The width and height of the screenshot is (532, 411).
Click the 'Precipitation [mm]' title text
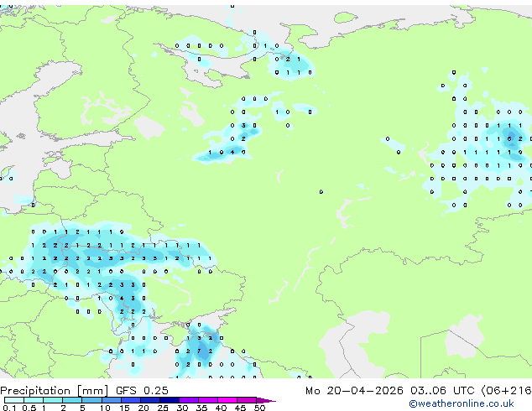point(55,391)
